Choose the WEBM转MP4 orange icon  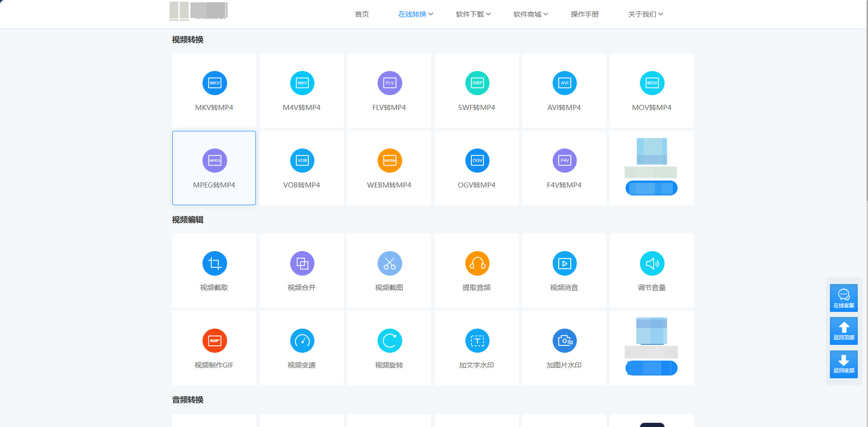tap(390, 161)
